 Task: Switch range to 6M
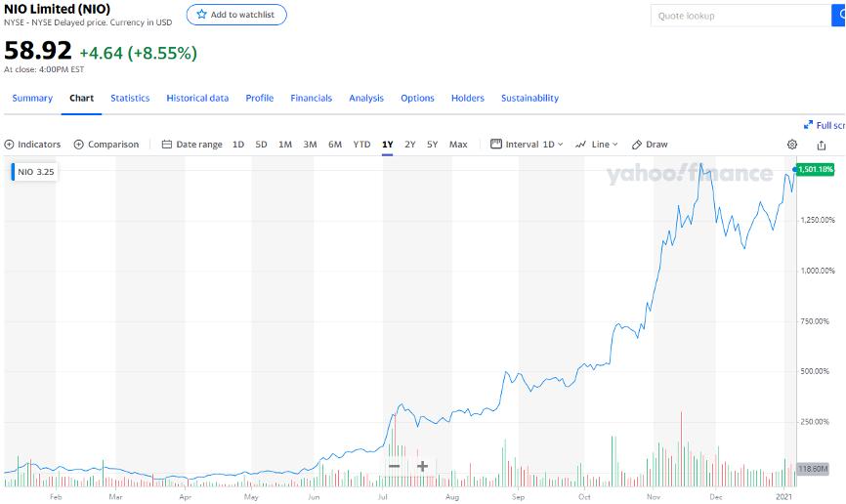[335, 145]
